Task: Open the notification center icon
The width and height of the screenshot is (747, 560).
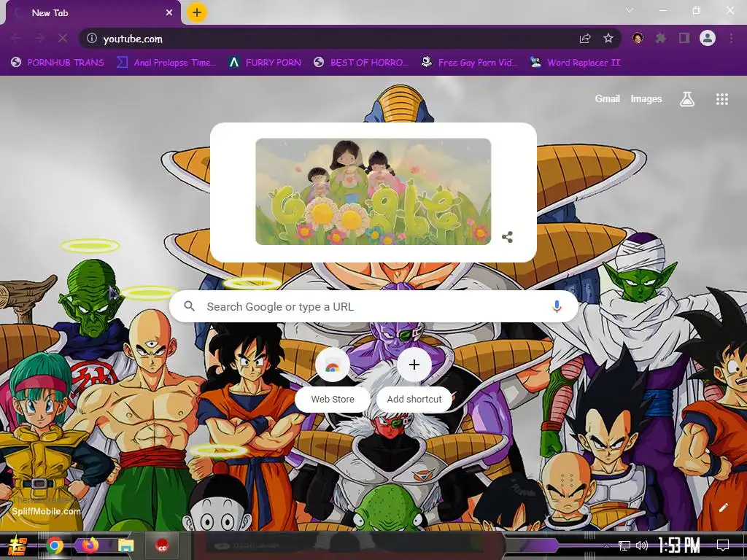Action: (723, 545)
